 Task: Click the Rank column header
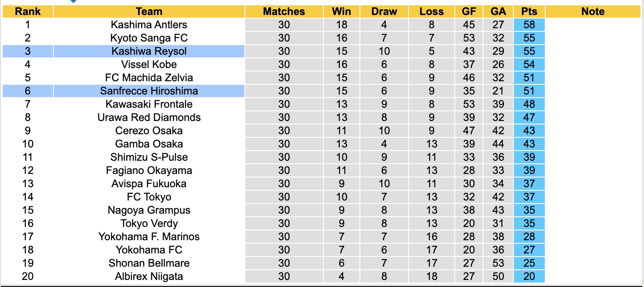click(28, 11)
